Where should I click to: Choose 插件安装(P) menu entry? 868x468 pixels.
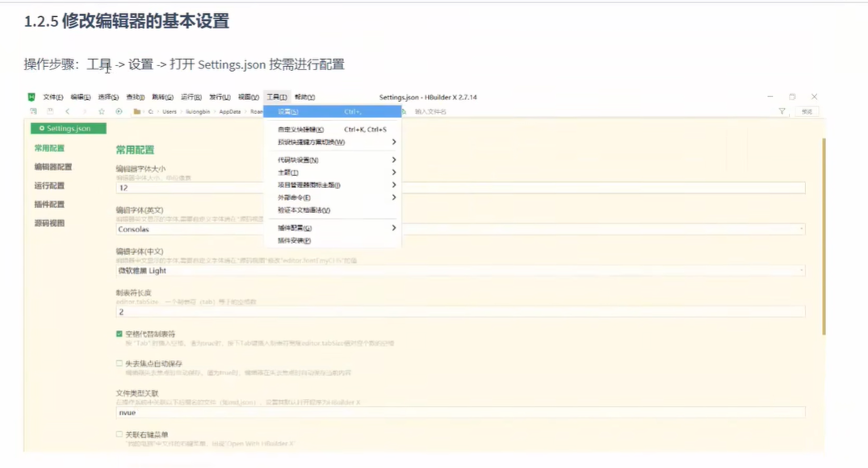pyautogui.click(x=332, y=240)
